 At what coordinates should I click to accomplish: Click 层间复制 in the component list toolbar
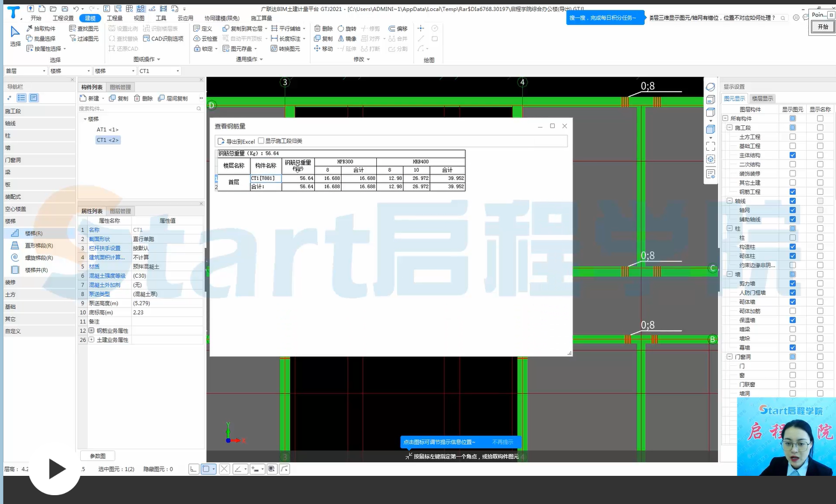coord(173,98)
